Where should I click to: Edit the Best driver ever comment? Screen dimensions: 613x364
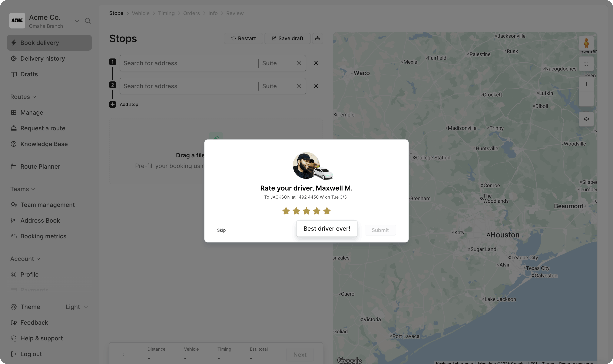(327, 228)
